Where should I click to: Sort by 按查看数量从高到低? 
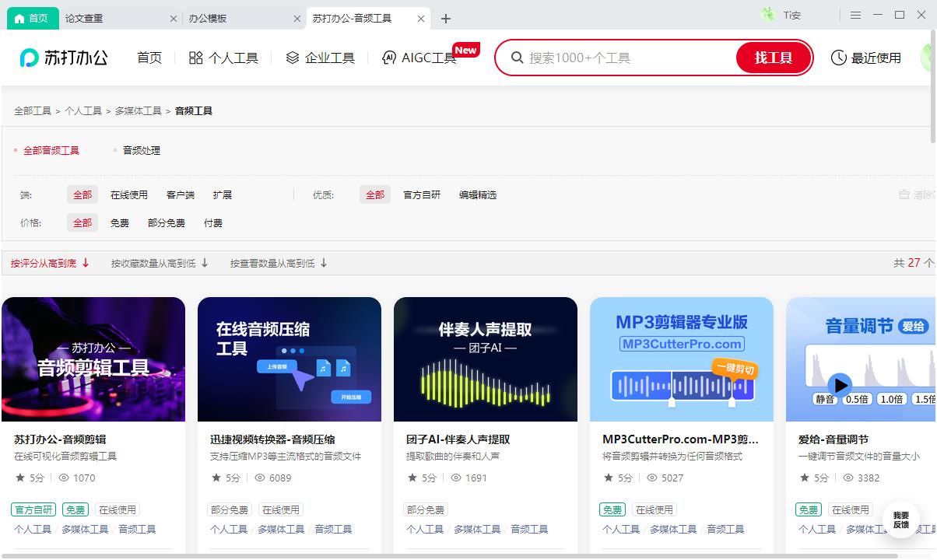pos(279,264)
